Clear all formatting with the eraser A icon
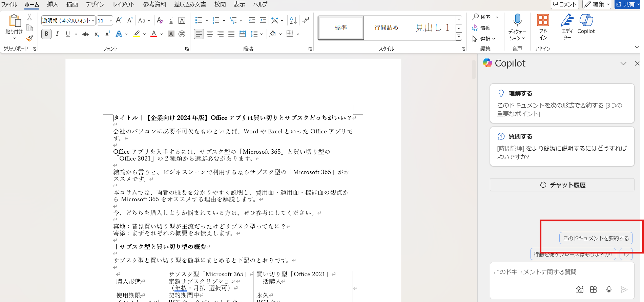Image resolution: width=644 pixels, height=302 pixels. (160, 20)
